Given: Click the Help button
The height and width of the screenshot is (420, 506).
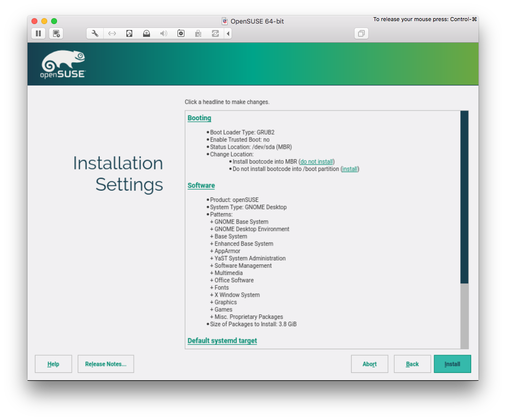Looking at the screenshot, I should 53,364.
